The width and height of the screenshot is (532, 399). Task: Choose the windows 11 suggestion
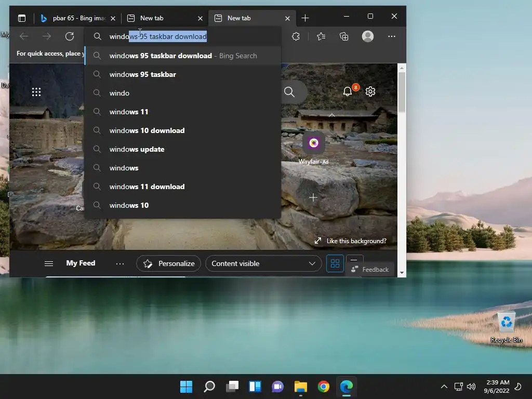tap(183, 112)
